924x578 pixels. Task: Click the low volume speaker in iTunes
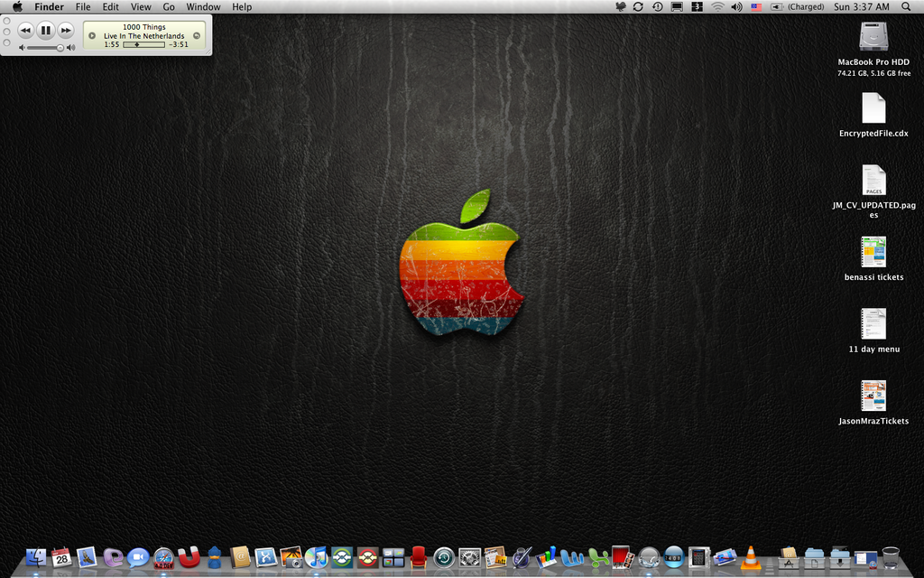pyautogui.click(x=22, y=48)
